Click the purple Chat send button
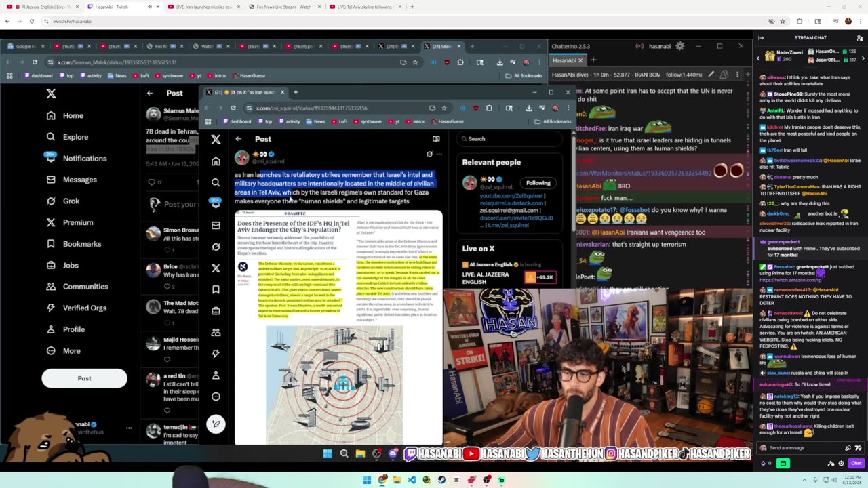 [x=856, y=464]
